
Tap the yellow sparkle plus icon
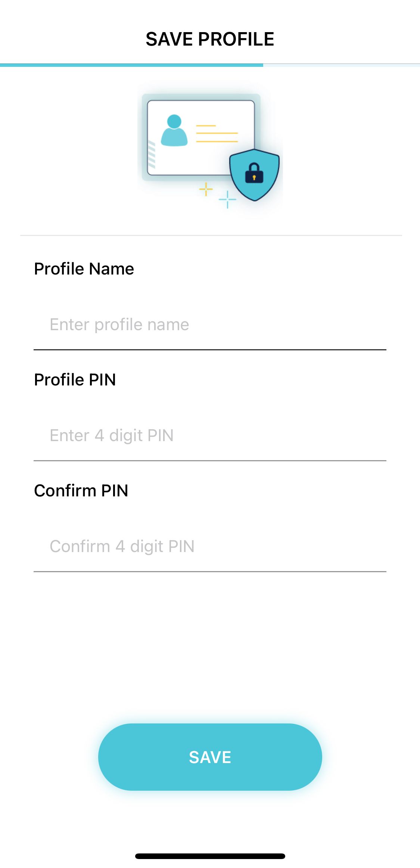[206, 189]
